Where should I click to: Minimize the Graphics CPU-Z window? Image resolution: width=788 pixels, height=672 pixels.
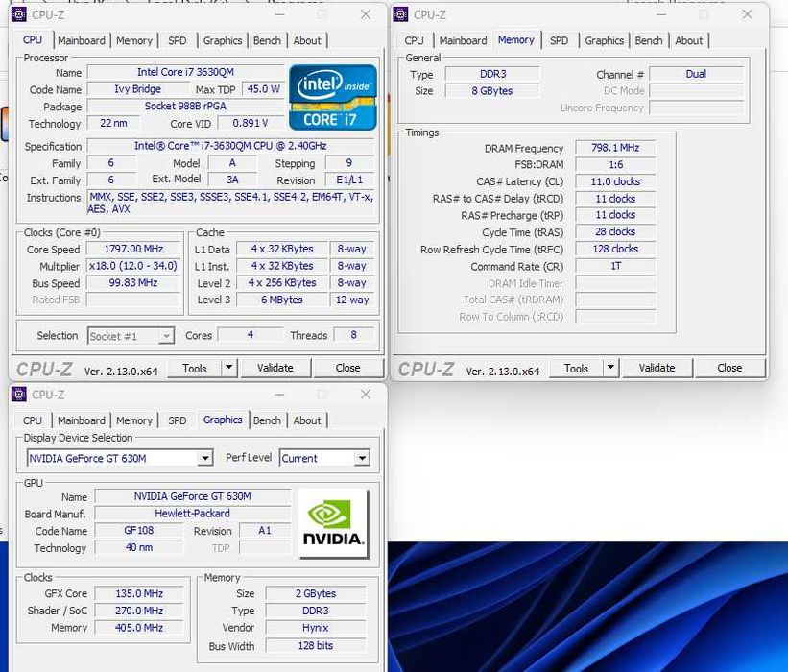pyautogui.click(x=279, y=395)
